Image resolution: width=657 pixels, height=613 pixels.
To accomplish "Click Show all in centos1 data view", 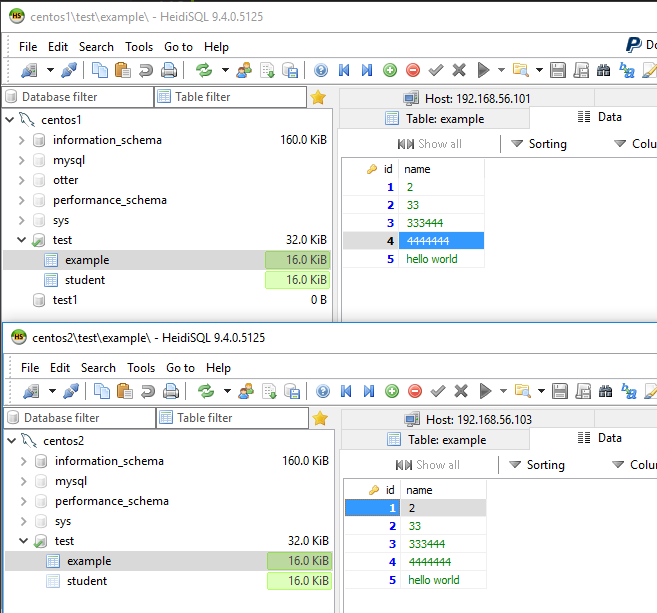I will click(x=429, y=144).
